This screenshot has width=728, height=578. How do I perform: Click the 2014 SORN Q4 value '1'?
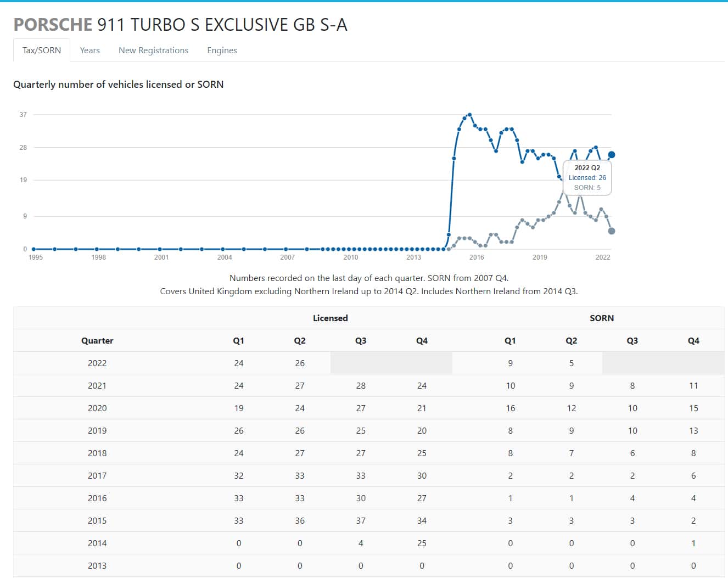(x=693, y=543)
